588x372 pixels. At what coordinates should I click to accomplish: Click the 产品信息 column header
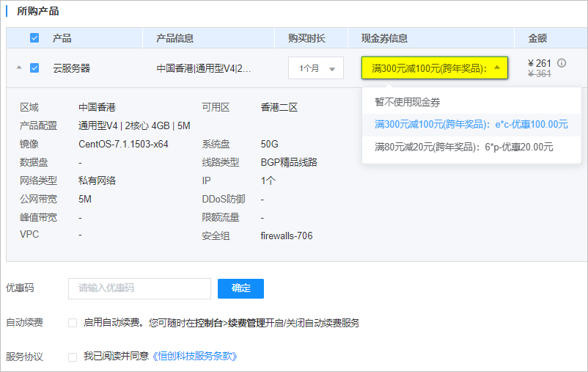pyautogui.click(x=174, y=38)
